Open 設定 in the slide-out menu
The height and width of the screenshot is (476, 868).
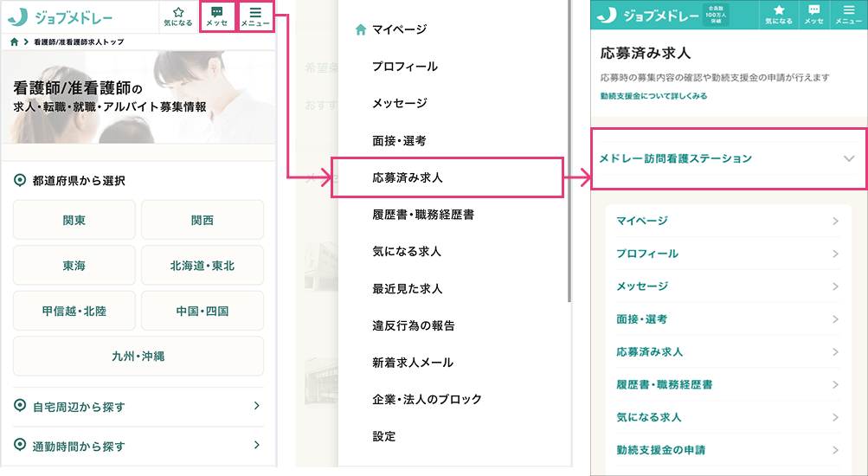[x=383, y=436]
